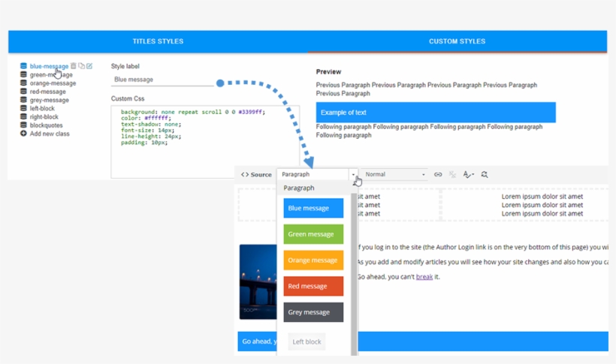Click the stack icon beside left-block
The width and height of the screenshot is (616, 364).
23,108
